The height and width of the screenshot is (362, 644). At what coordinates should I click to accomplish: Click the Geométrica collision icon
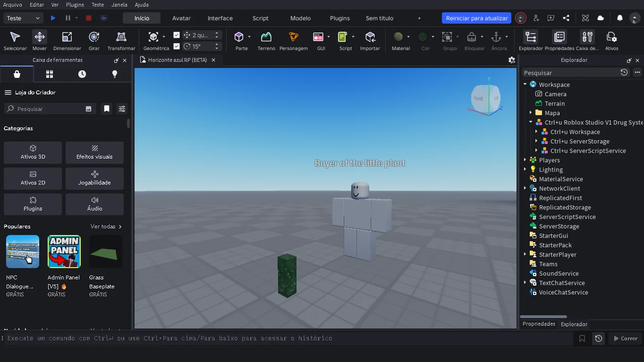pyautogui.click(x=153, y=37)
